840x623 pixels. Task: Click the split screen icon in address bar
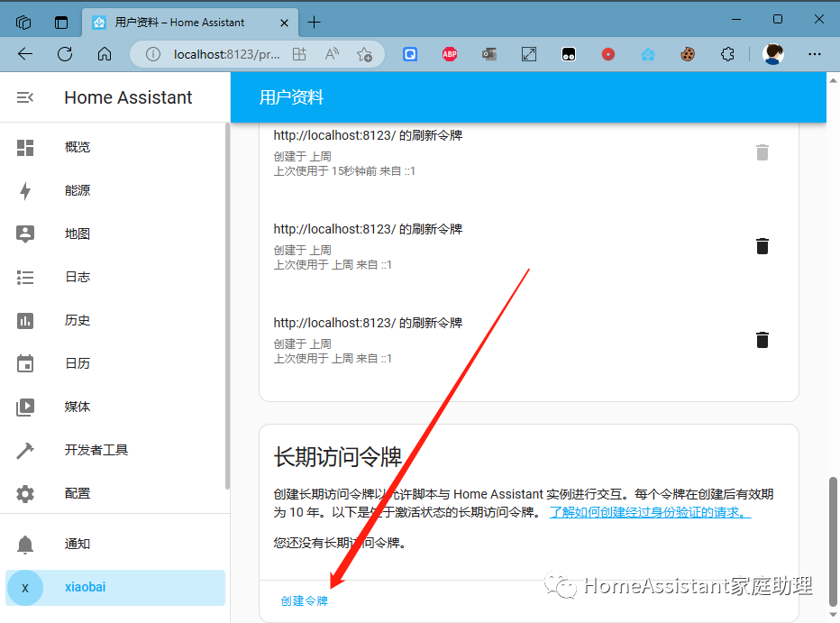[299, 53]
